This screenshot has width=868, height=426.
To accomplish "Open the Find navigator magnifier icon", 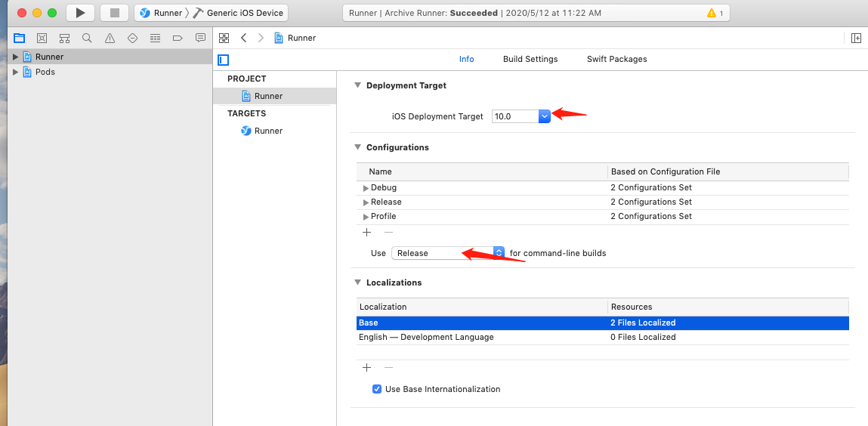I will [x=87, y=39].
